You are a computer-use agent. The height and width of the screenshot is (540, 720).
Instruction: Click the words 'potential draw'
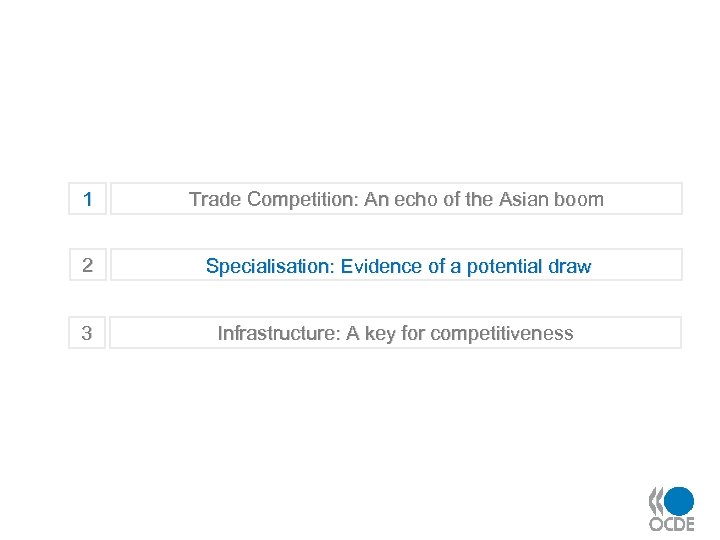pos(529,266)
